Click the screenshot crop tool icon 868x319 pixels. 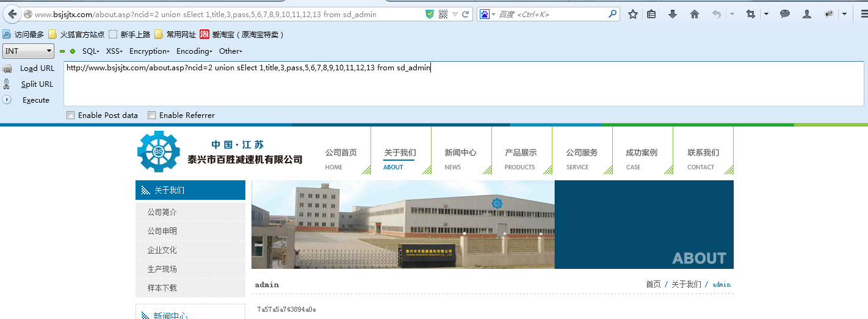751,14
